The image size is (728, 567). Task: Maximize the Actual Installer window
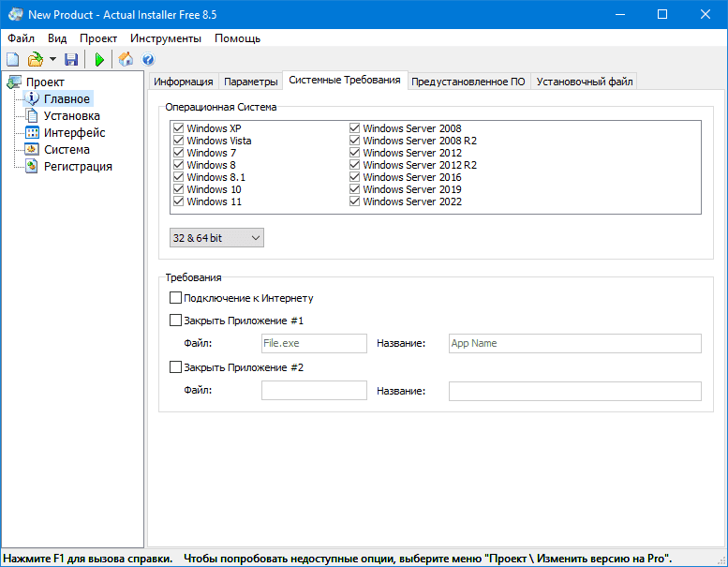(x=662, y=14)
